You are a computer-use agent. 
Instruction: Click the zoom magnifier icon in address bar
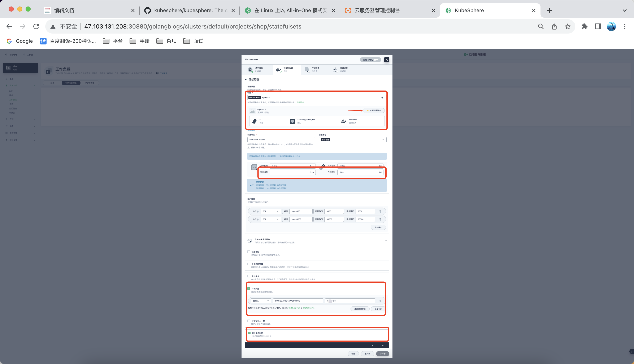click(x=541, y=26)
